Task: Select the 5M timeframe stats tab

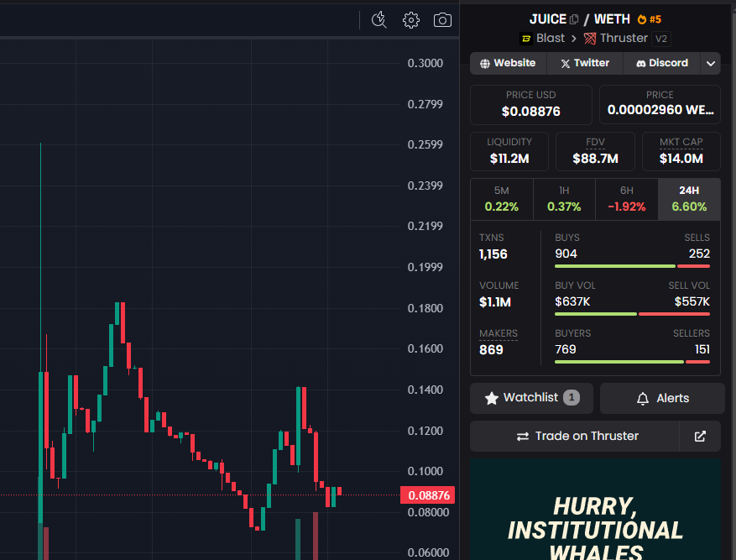Action: pyautogui.click(x=502, y=199)
